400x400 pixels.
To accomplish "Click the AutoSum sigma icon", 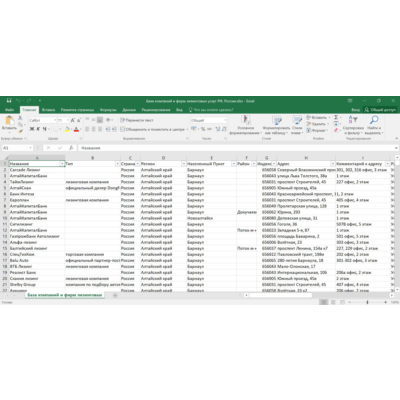I will [x=336, y=117].
